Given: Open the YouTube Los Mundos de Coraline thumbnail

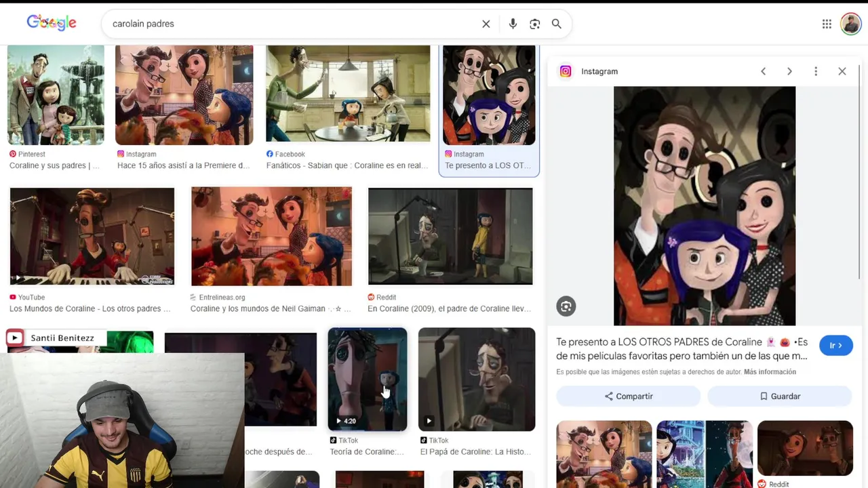Looking at the screenshot, I should [x=92, y=237].
